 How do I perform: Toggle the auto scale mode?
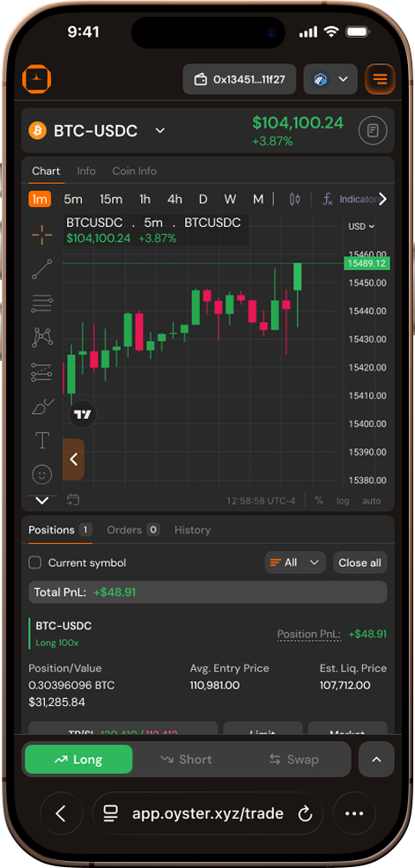[372, 501]
